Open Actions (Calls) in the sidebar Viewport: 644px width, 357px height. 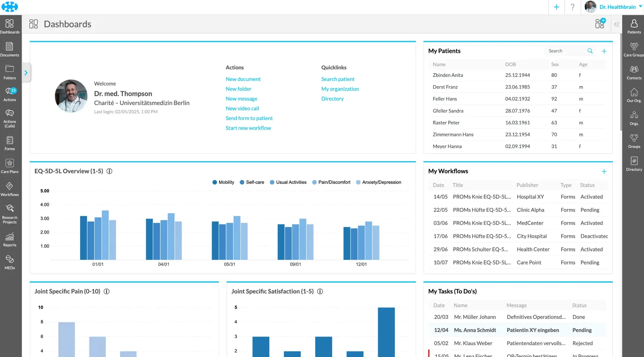tap(10, 119)
